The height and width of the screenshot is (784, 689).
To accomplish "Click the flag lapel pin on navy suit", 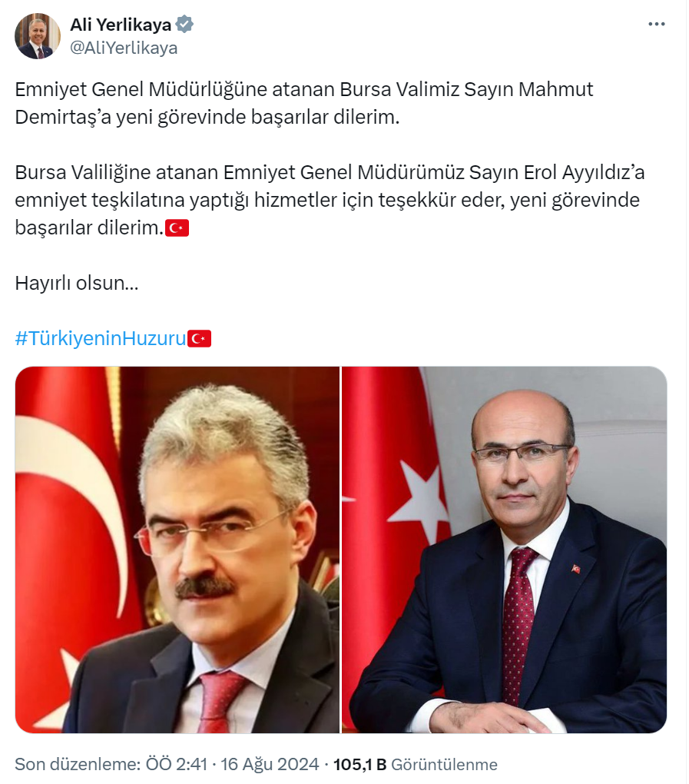I will pos(575,569).
